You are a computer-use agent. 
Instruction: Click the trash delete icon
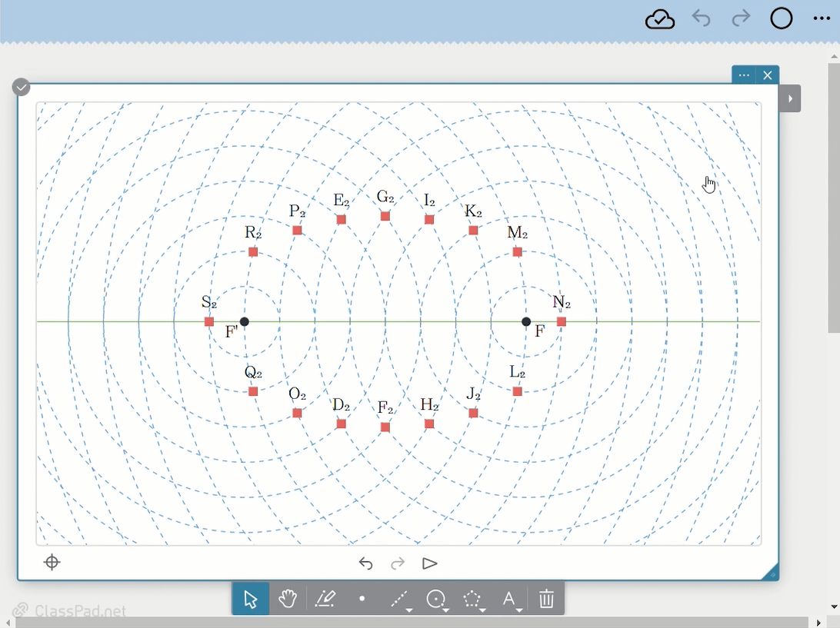click(546, 599)
